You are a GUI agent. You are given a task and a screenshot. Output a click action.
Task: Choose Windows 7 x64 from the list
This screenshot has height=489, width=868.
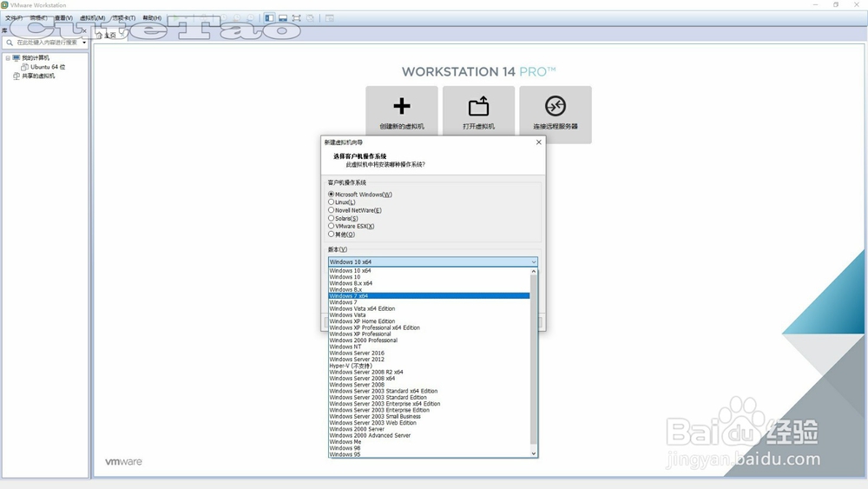[x=429, y=296]
